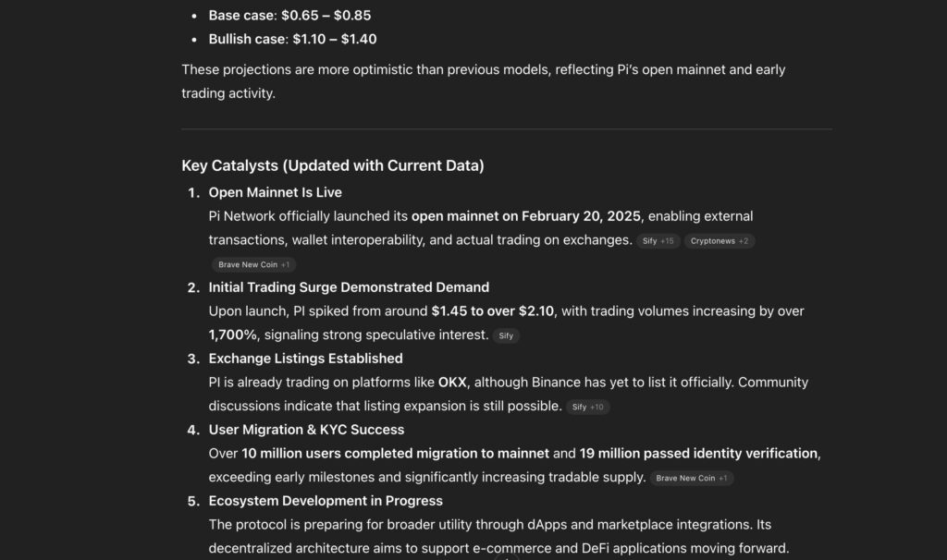947x560 pixels.
Task: Click the 'Cryptonews +2' source chip
Action: [719, 241]
